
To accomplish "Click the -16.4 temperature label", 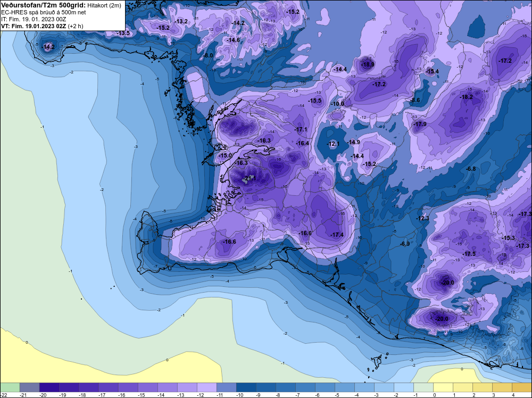I will pyautogui.click(x=302, y=144).
